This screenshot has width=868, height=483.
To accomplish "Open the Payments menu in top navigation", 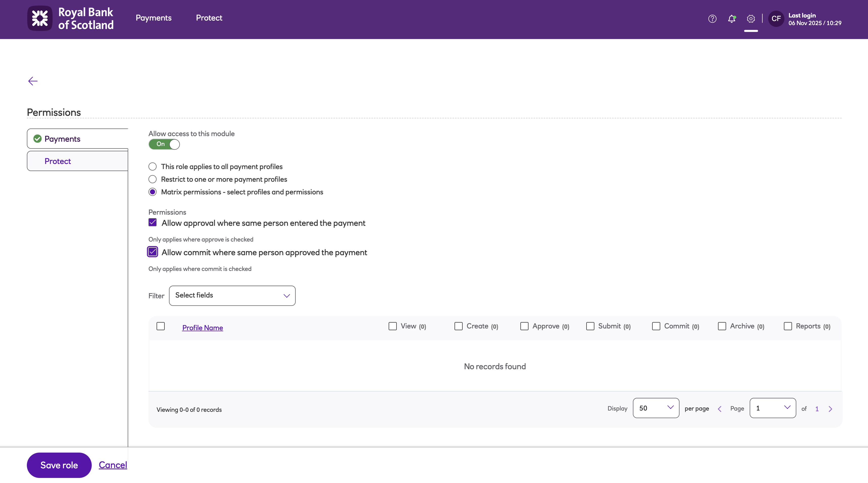I will (153, 18).
